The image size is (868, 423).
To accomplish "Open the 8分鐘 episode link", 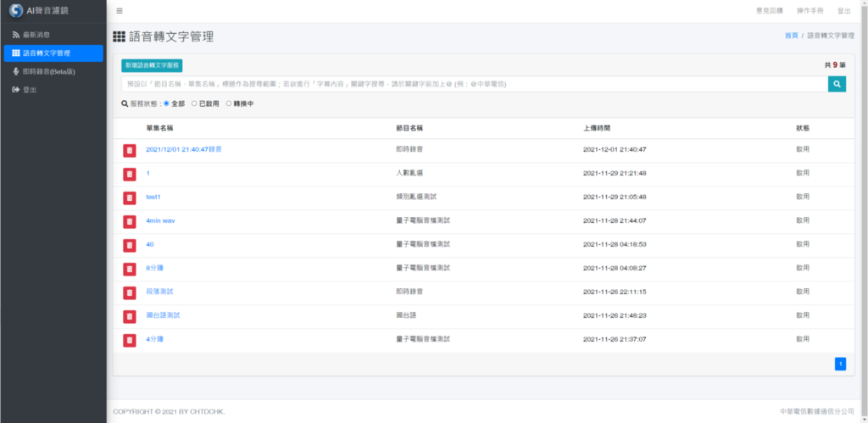I will click(154, 268).
